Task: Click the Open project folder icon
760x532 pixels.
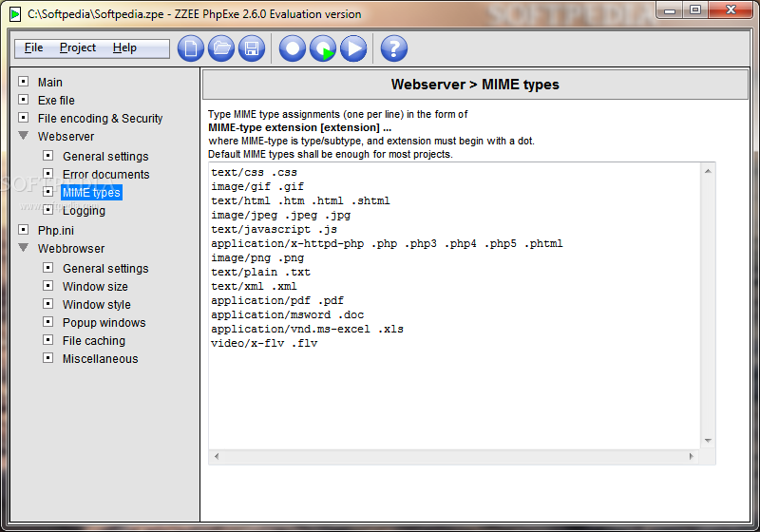Action: (x=221, y=48)
